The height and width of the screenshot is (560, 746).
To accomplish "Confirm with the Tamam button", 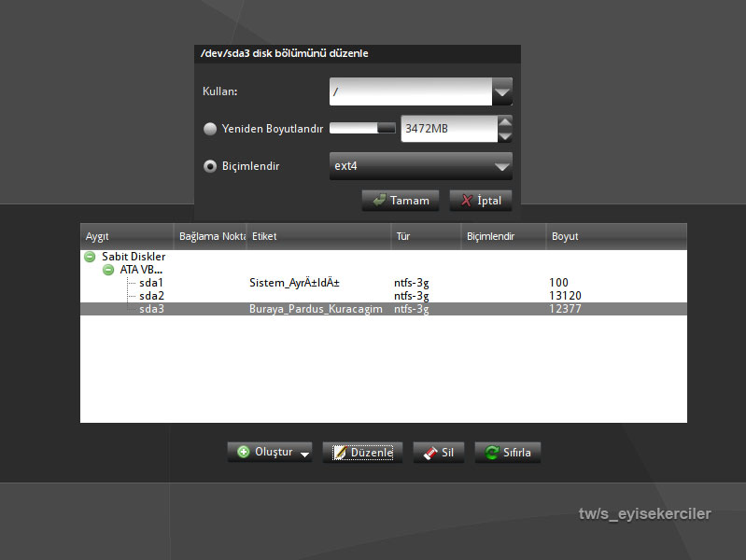I will (401, 201).
